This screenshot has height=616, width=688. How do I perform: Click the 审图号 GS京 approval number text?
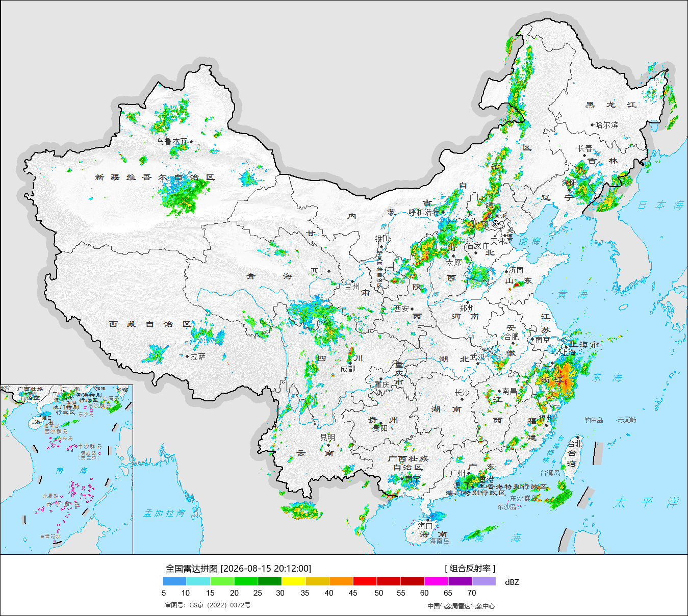(208, 605)
